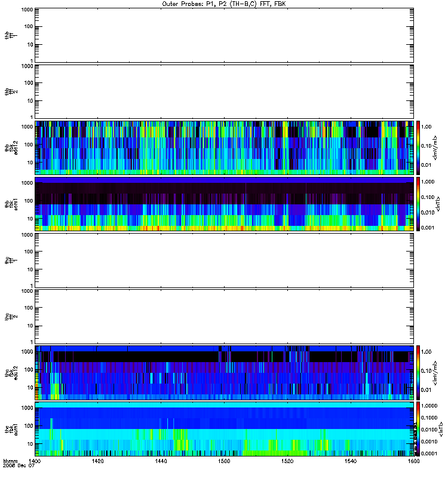Click the thb fbk edc12 axis label
This screenshot has height=478, width=448.
pyautogui.click(x=11, y=148)
